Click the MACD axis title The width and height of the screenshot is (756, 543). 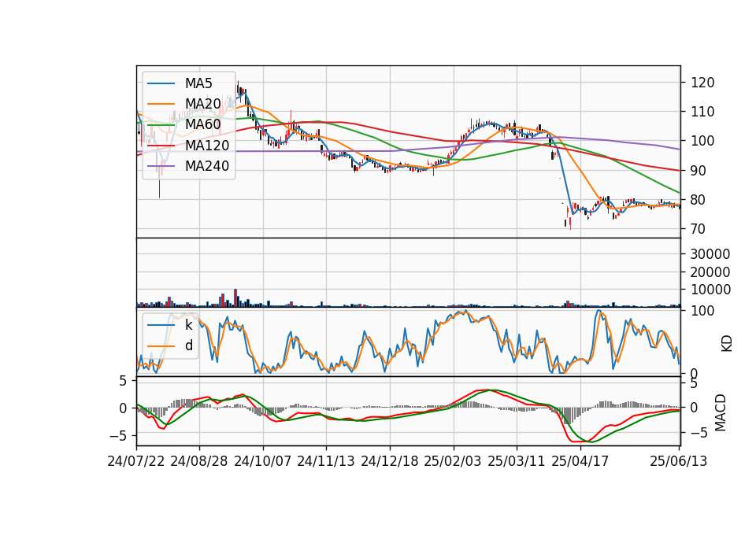point(721,412)
